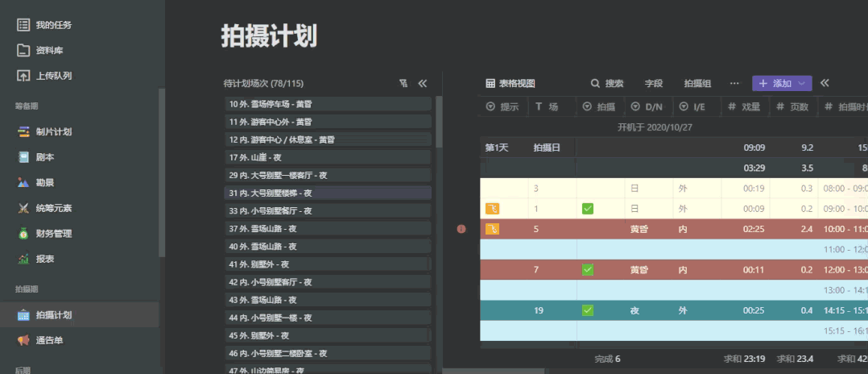Select scene 33 内. 小号别墅餐厅 - 夜
Viewport: 868px width, 374px height.
point(328,210)
